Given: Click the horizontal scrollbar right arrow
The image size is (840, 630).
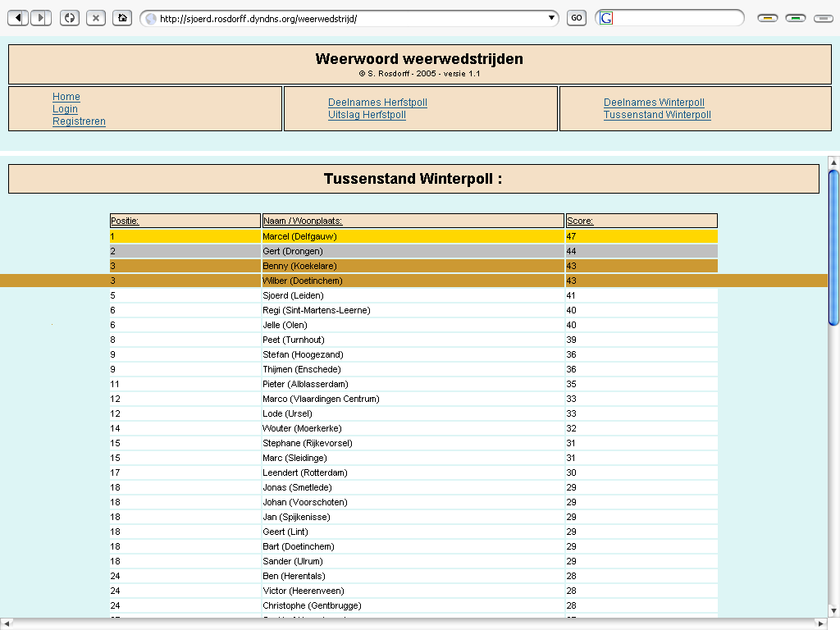Looking at the screenshot, I should pyautogui.click(x=821, y=624).
